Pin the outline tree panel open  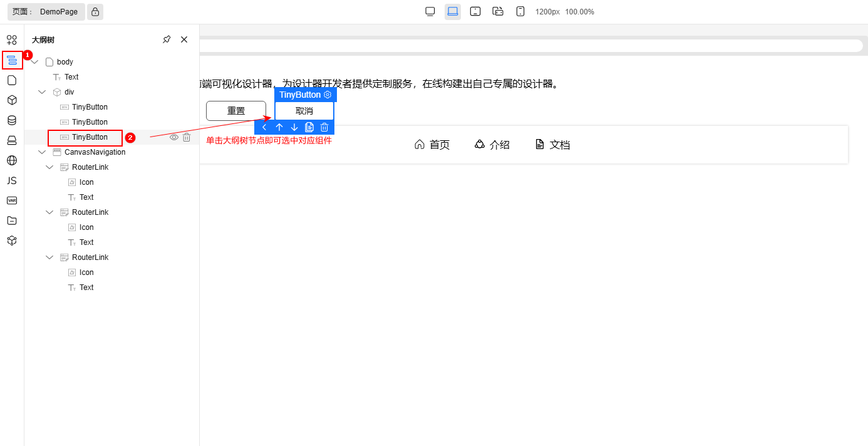(167, 39)
